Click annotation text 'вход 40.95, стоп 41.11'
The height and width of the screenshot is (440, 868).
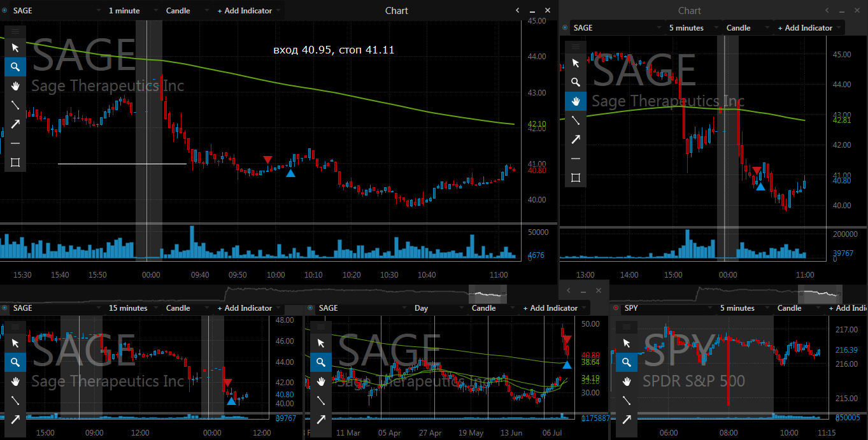tap(334, 50)
